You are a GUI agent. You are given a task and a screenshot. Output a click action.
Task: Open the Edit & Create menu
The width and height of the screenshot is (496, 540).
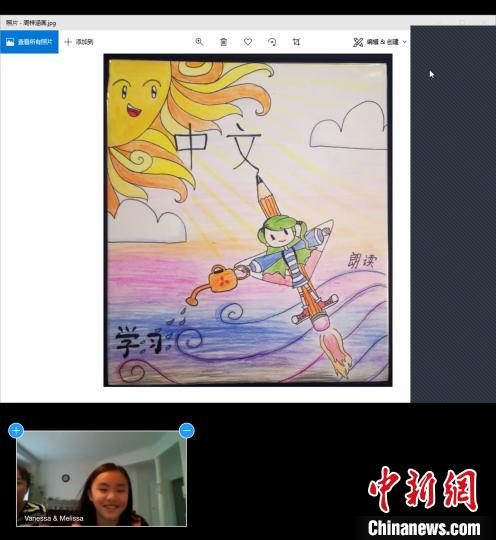(x=380, y=42)
